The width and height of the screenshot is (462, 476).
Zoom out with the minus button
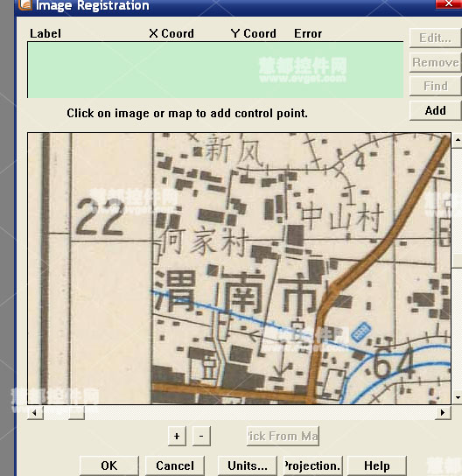click(201, 436)
